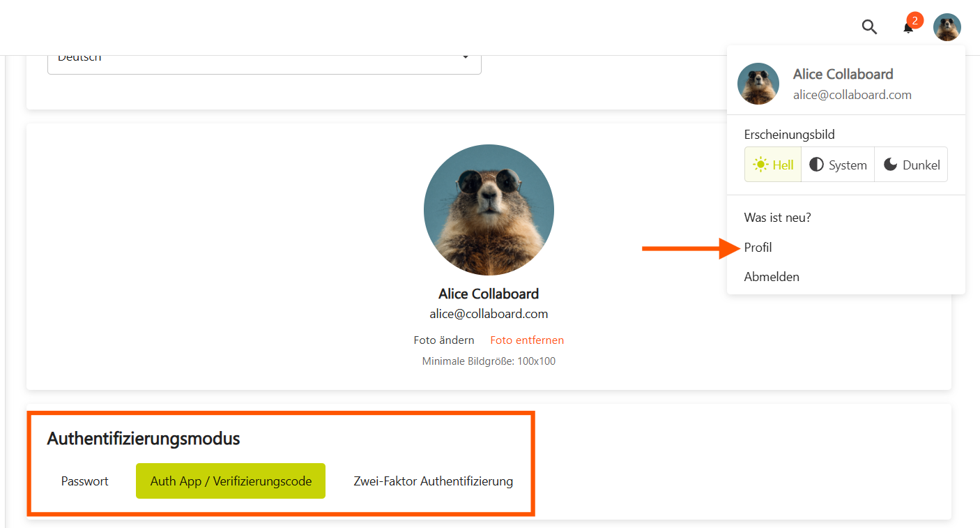Image resolution: width=980 pixels, height=528 pixels.
Task: Enable the Dunkel dark mode
Action: point(911,165)
